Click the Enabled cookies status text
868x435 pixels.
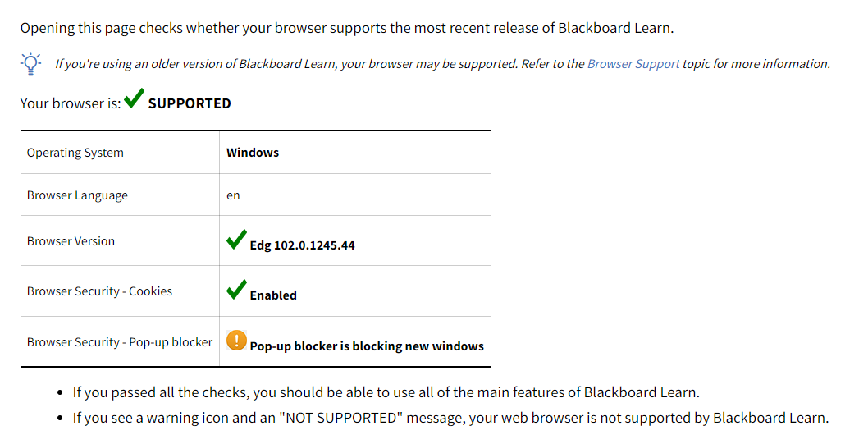[x=273, y=295]
